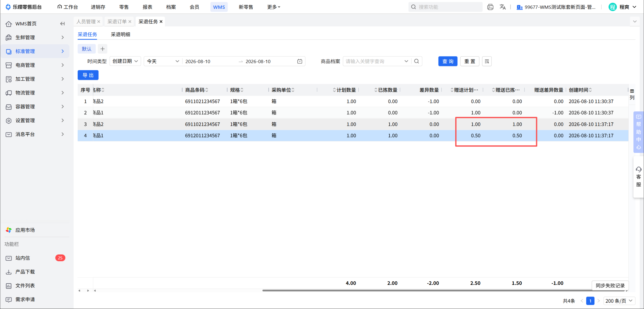Open 需求申请 request form
644x309 pixels.
click(x=25, y=299)
